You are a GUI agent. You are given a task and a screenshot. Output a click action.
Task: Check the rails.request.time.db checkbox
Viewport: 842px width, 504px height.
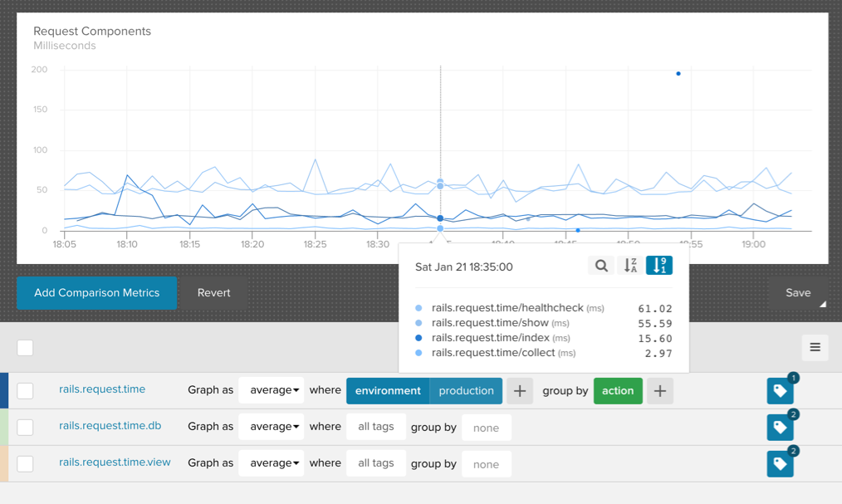[x=26, y=427]
